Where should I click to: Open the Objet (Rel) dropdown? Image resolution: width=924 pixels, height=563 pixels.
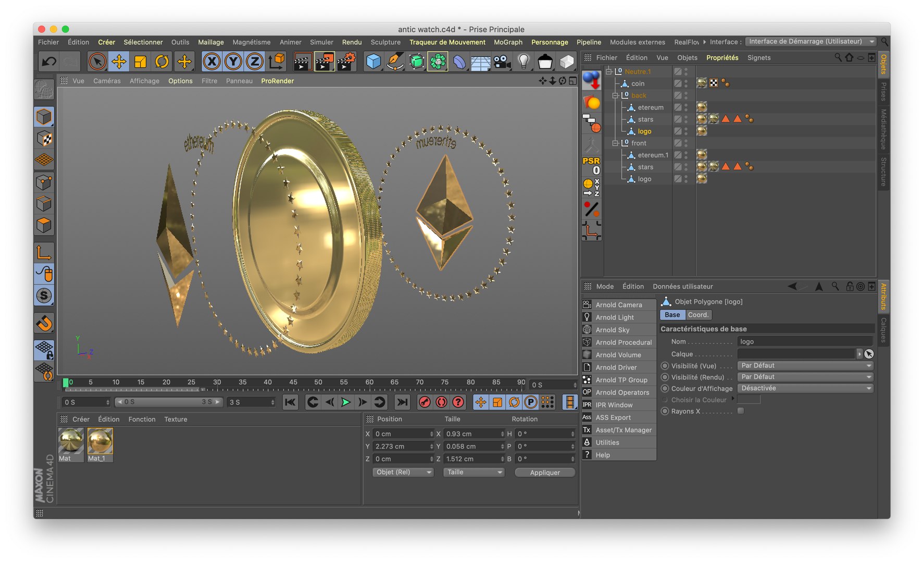tap(403, 472)
